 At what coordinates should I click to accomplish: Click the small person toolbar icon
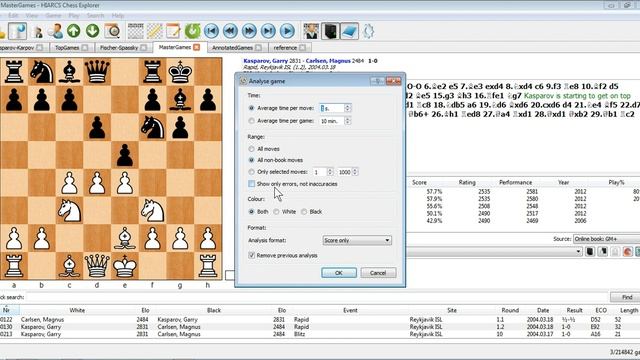pyautogui.click(x=39, y=32)
